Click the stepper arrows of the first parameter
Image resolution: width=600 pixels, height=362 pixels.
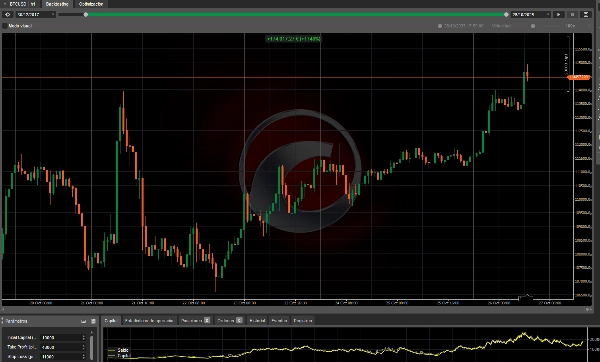(x=83, y=338)
